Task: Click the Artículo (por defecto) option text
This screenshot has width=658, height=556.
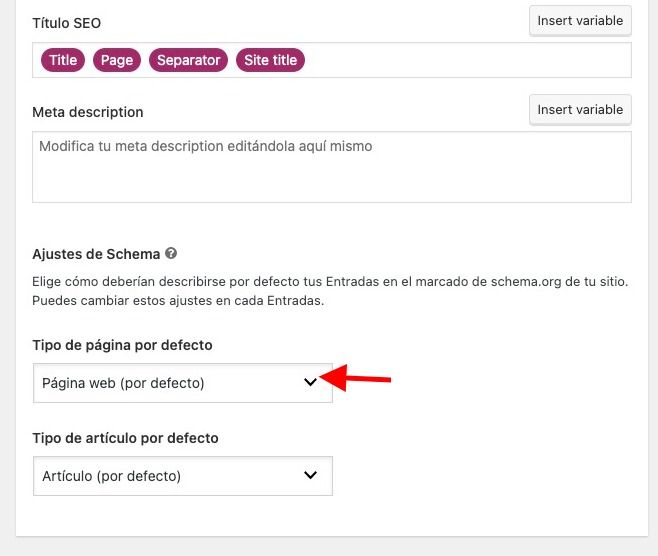Action: (111, 476)
